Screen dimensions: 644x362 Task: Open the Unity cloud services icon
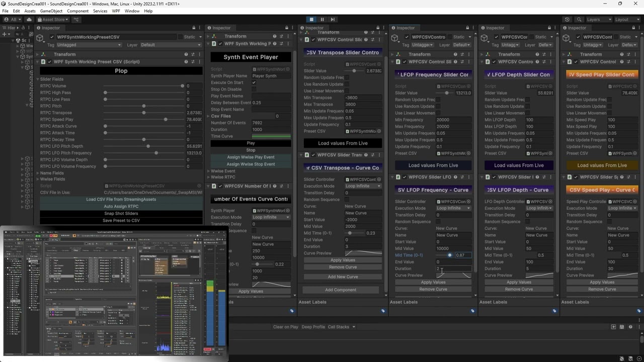[29, 20]
